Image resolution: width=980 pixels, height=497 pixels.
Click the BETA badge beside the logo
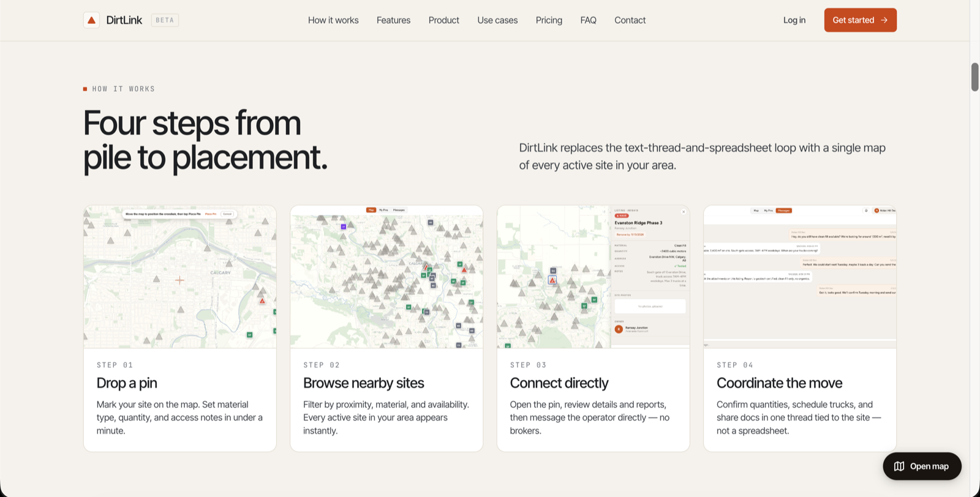pyautogui.click(x=165, y=20)
